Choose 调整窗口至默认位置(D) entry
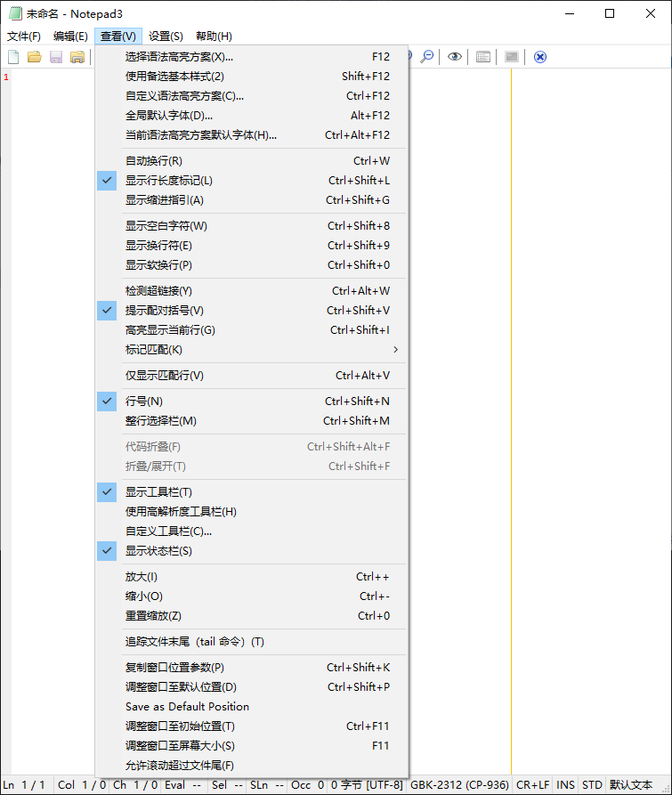 (x=251, y=687)
